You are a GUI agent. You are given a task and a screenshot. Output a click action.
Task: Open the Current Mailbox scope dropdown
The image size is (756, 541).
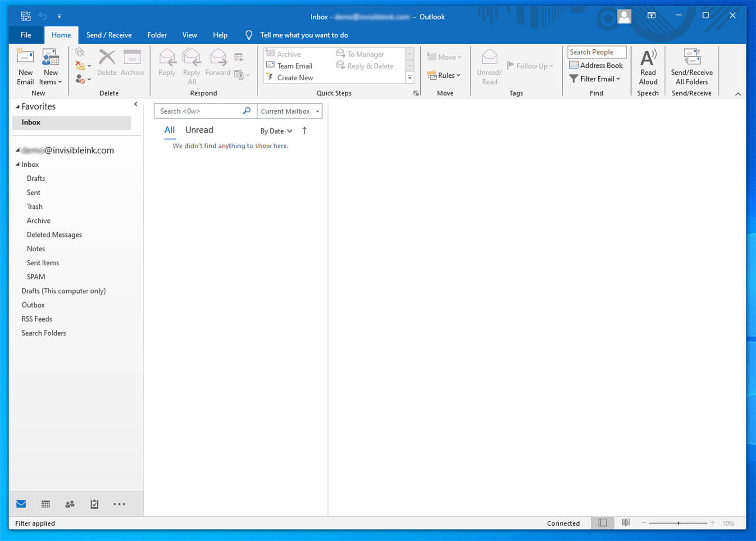[289, 111]
